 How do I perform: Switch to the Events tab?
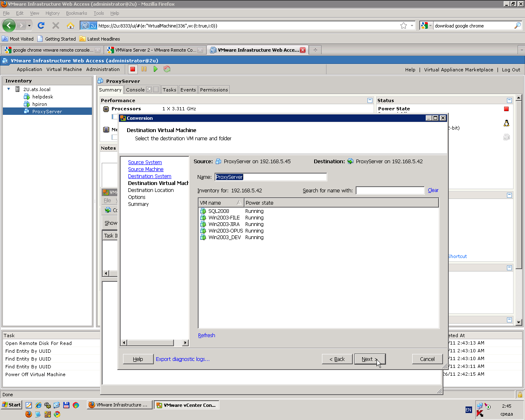(188, 90)
